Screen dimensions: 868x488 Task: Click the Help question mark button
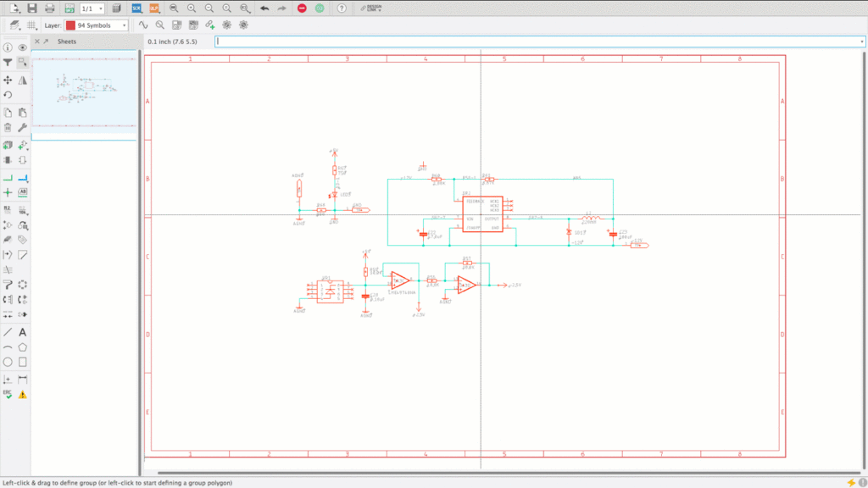tap(342, 8)
